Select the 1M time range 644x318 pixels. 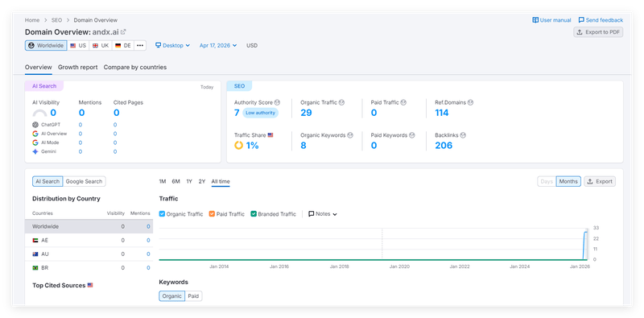[163, 182]
